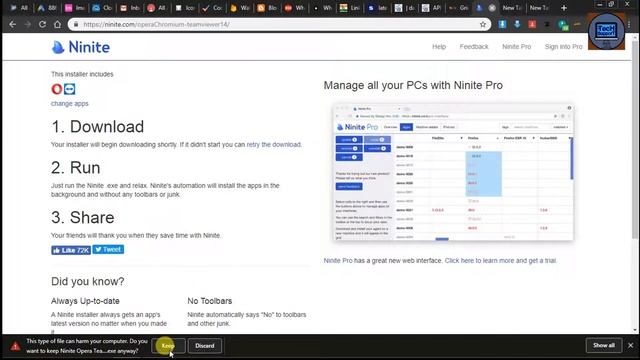The width and height of the screenshot is (640, 360).
Task: Click the 'No Toolbars' heading
Action: pyautogui.click(x=210, y=301)
